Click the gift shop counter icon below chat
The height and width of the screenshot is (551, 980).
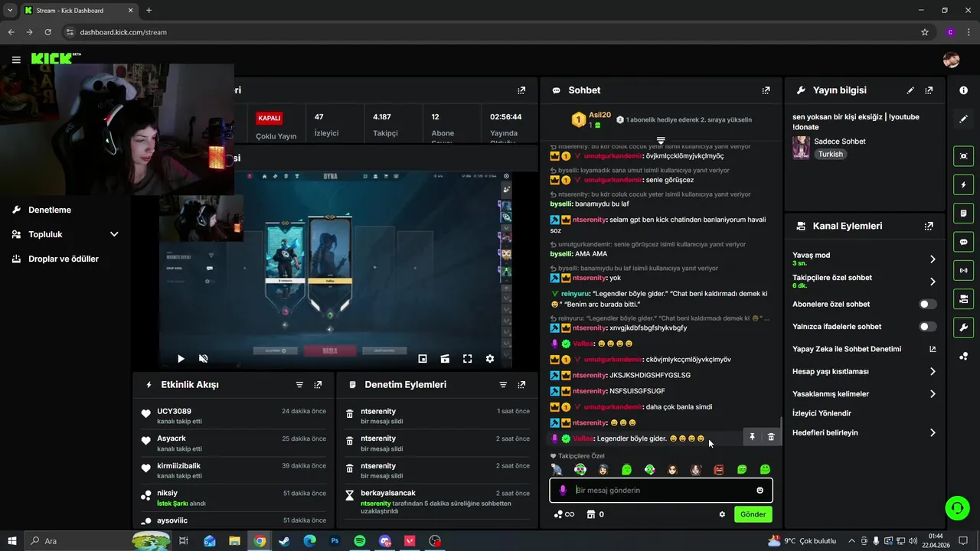[x=596, y=514]
